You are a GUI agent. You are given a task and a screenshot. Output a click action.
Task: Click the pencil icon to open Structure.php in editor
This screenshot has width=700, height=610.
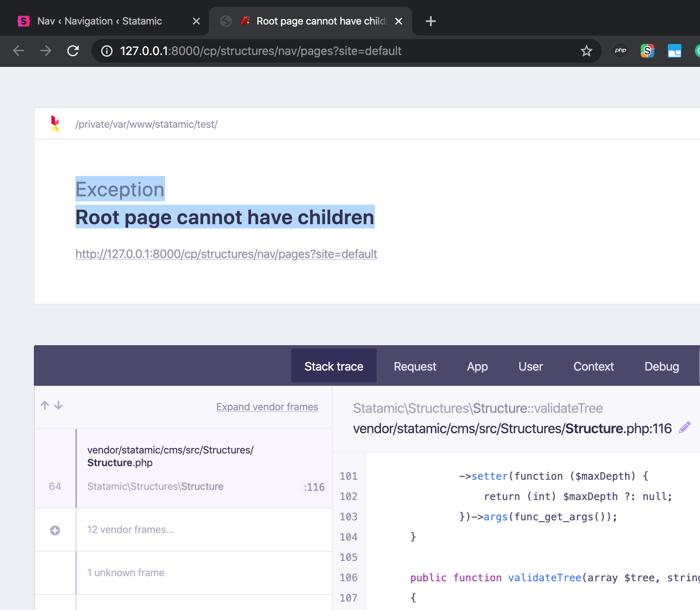(684, 428)
